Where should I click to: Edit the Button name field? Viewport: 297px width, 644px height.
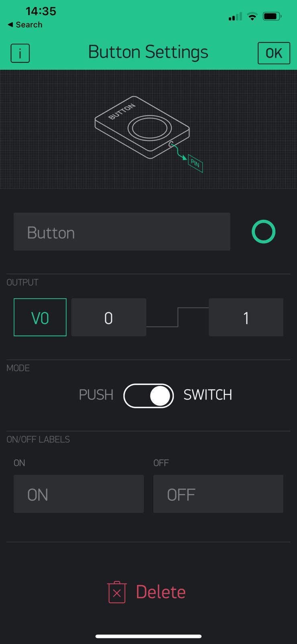(122, 232)
